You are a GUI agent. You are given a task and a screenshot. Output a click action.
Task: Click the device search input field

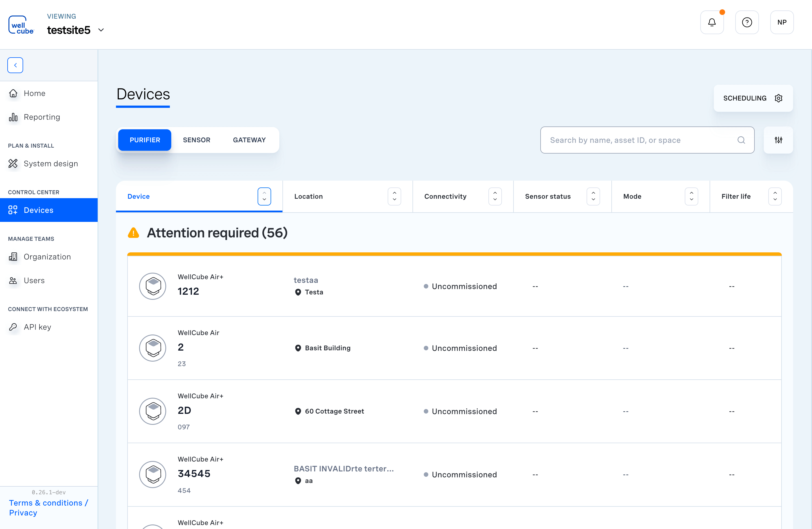641,140
